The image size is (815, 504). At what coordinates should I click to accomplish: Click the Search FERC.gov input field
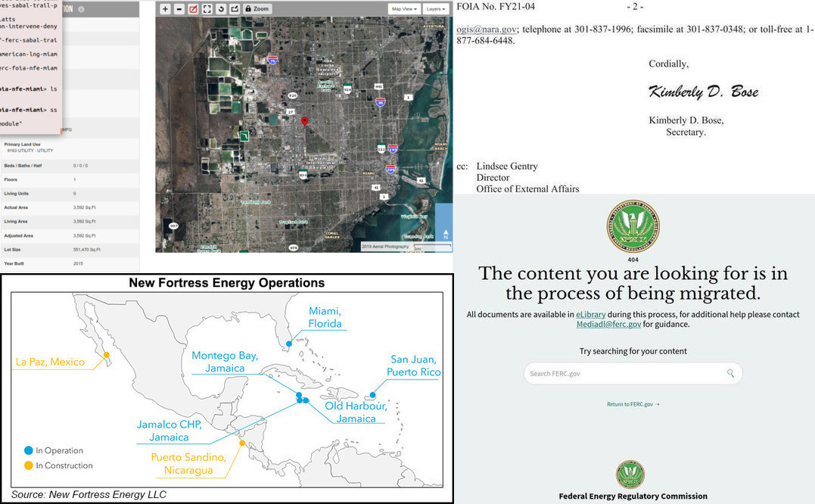click(633, 373)
